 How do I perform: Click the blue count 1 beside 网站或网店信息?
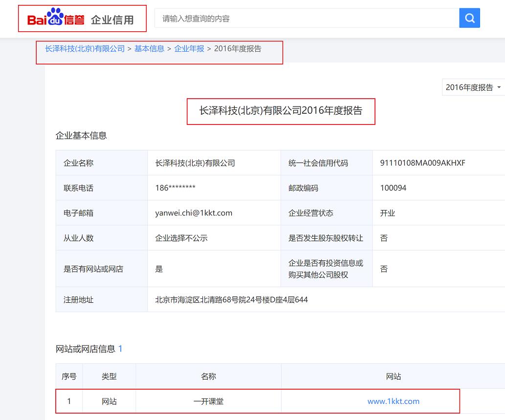(x=120, y=349)
